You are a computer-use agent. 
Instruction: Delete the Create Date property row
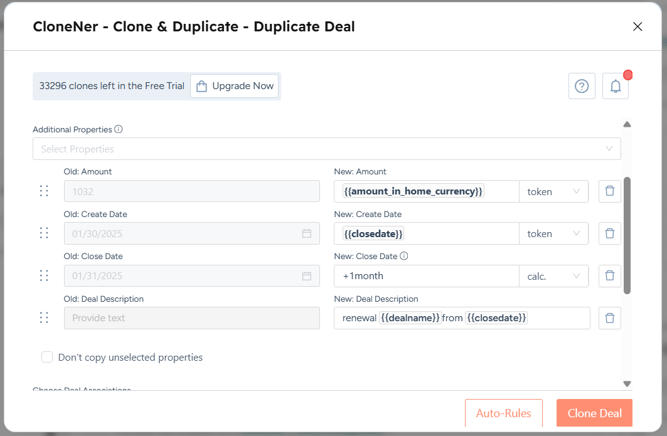click(x=610, y=233)
